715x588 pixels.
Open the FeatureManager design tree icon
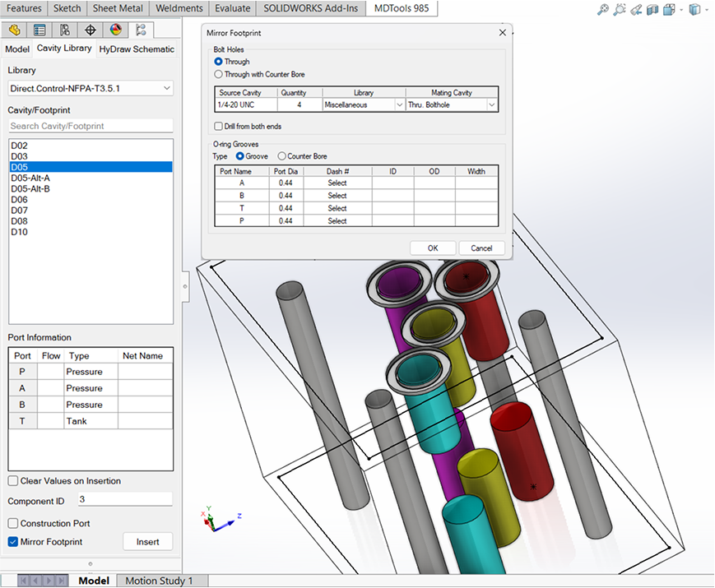(x=14, y=30)
